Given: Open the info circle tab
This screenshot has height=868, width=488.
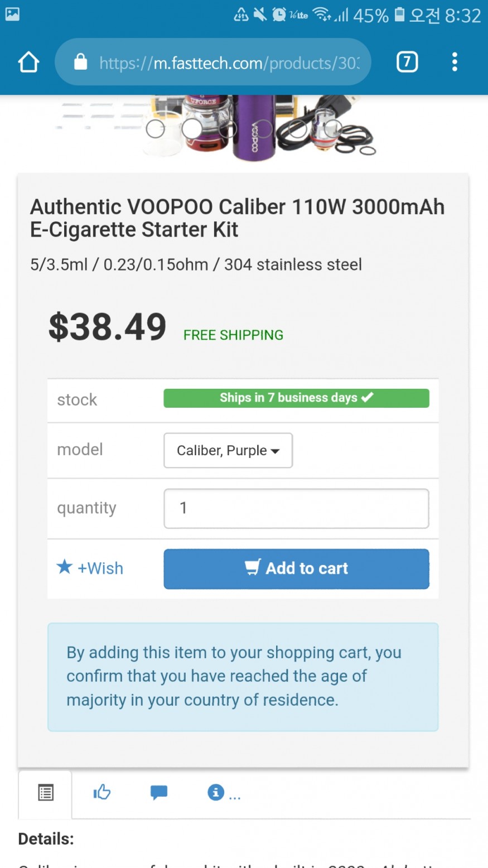Looking at the screenshot, I should coord(216,792).
